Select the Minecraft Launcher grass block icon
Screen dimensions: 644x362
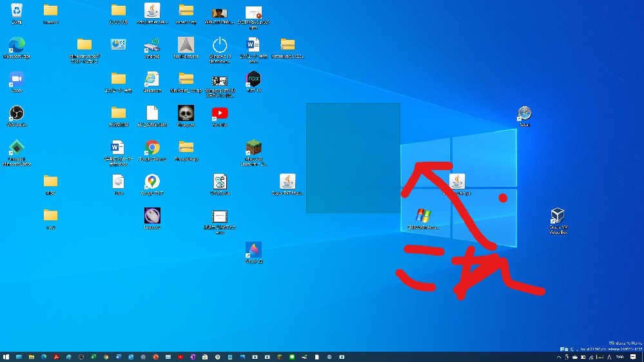tap(253, 152)
